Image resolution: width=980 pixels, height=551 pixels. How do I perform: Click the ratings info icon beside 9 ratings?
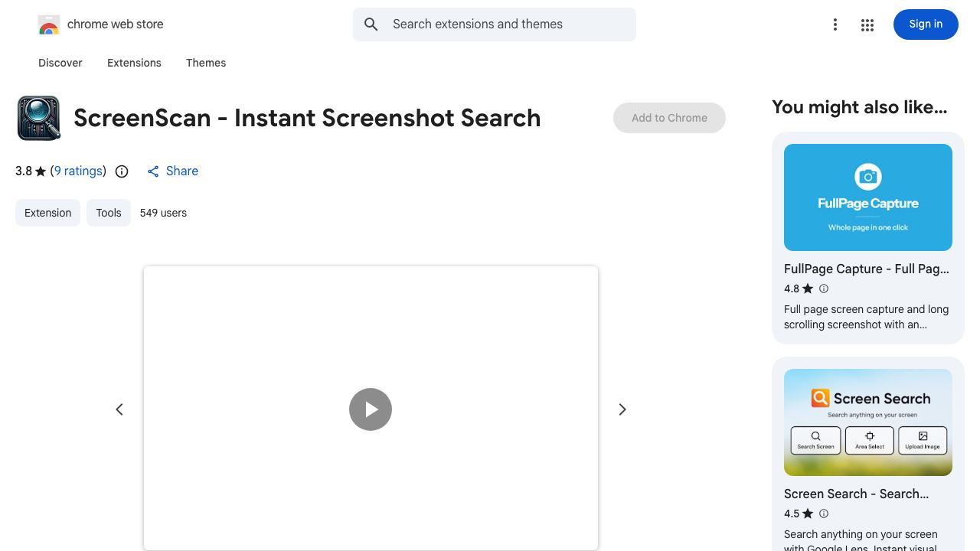[x=122, y=171]
